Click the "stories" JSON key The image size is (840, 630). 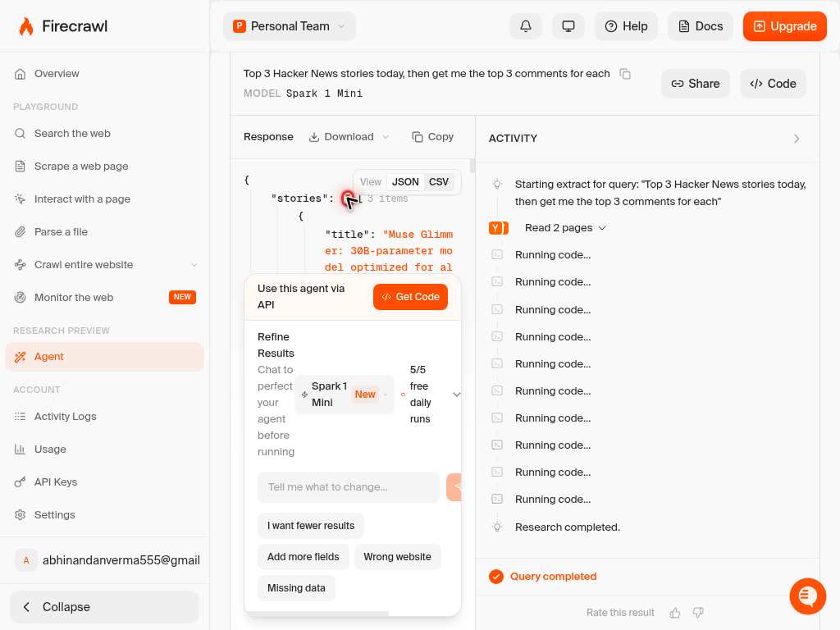299,199
